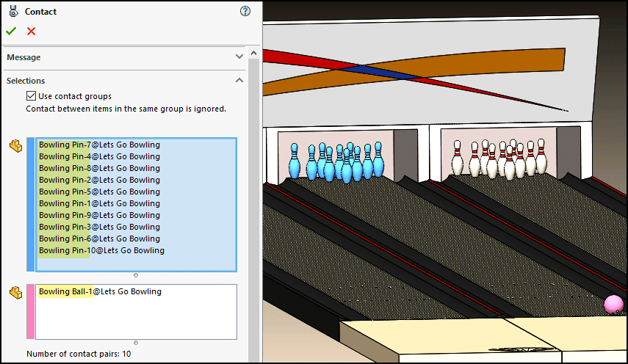Click component icon beside first group list
The width and height of the screenshot is (628, 364).
coord(16,146)
